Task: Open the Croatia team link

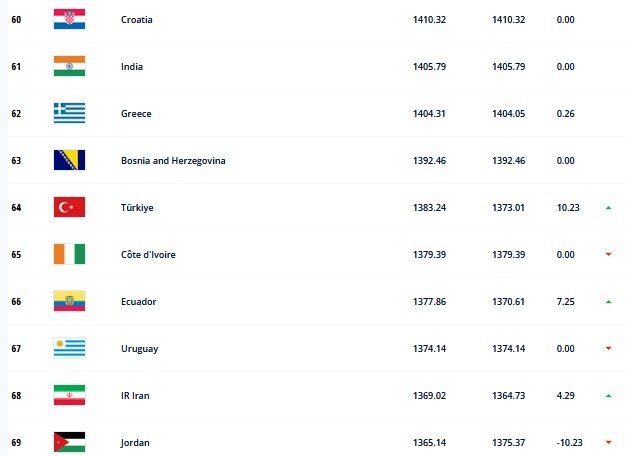Action: (x=135, y=20)
